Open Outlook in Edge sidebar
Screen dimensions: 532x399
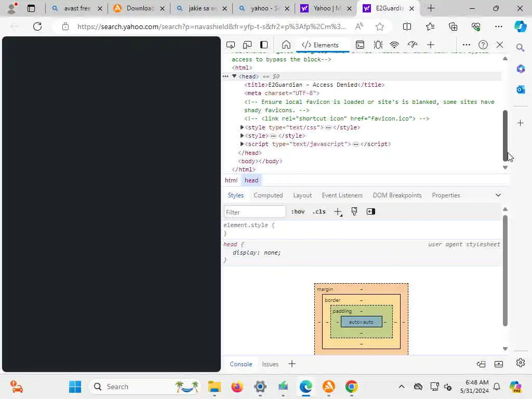pyautogui.click(x=521, y=89)
